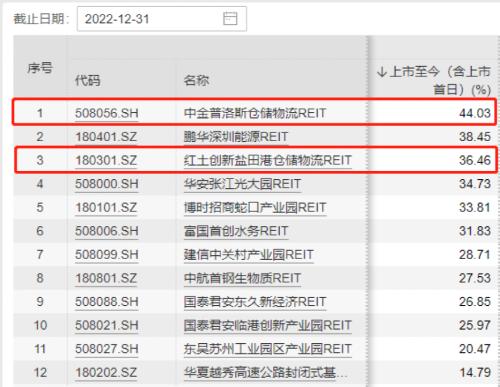500x387 pixels.
Task: Open code link 508027.SH
Action: click(107, 349)
